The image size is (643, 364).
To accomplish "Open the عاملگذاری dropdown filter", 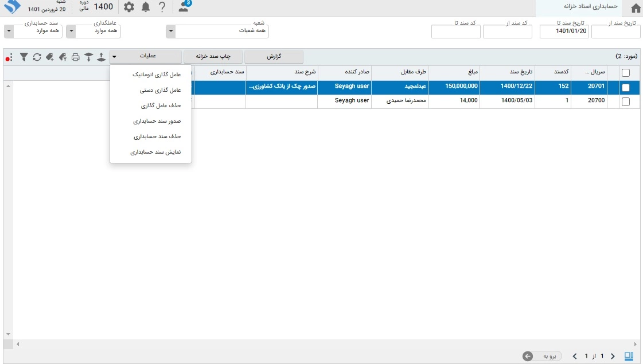I will point(71,32).
